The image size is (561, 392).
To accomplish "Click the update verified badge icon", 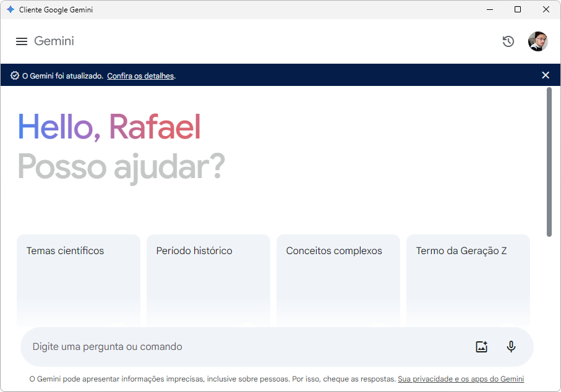I will point(15,75).
